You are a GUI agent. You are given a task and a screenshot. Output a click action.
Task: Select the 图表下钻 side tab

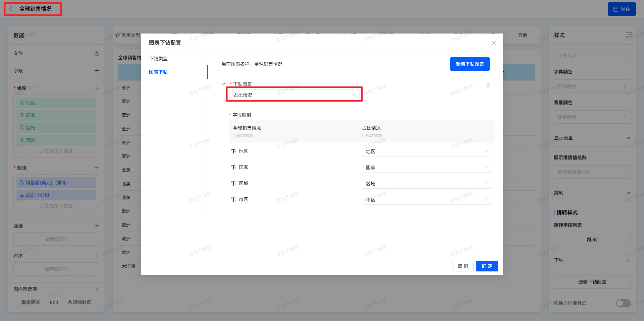click(158, 72)
